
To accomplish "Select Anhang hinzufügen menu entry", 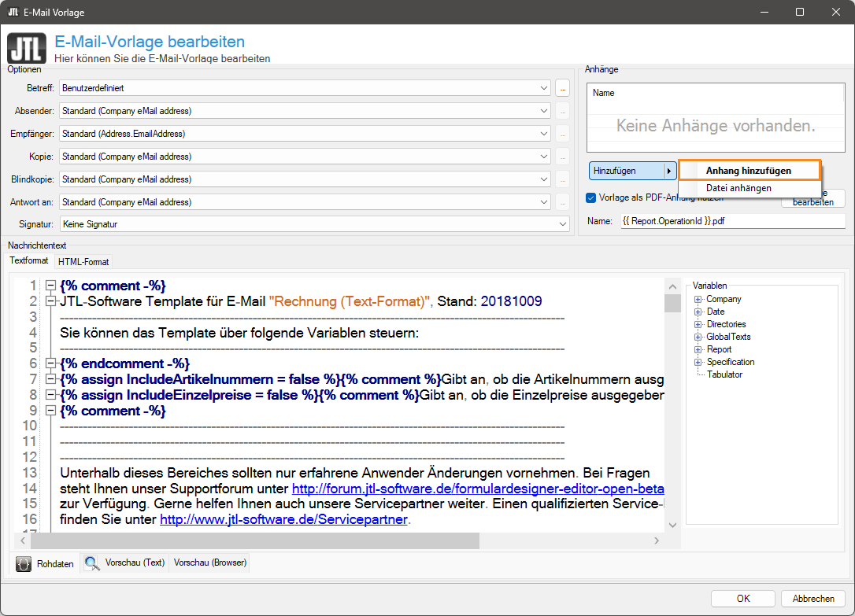I will (x=749, y=170).
